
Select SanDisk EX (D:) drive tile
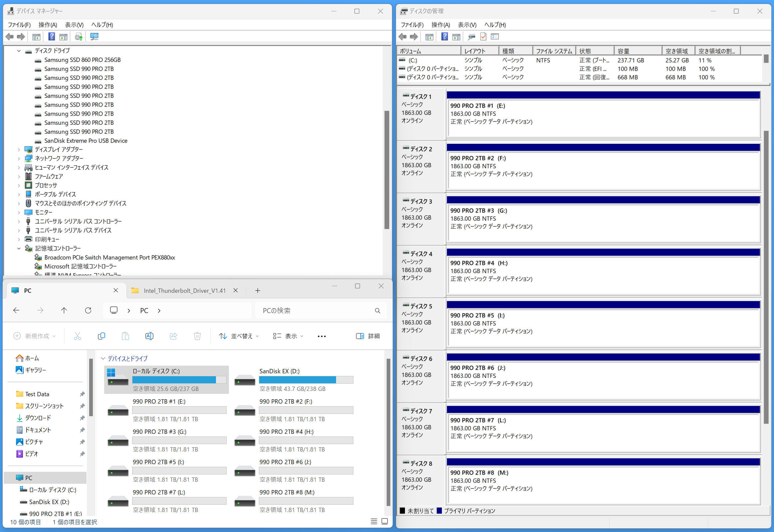(x=294, y=380)
